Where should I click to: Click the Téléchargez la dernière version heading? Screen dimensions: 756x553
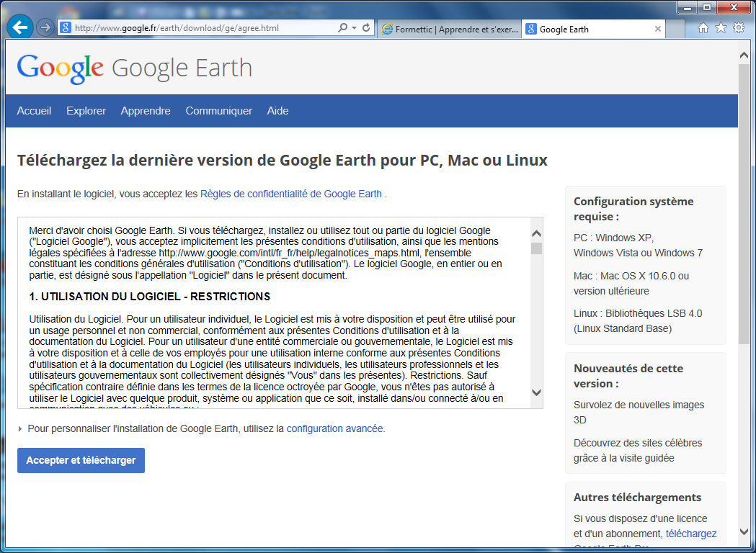coord(283,160)
